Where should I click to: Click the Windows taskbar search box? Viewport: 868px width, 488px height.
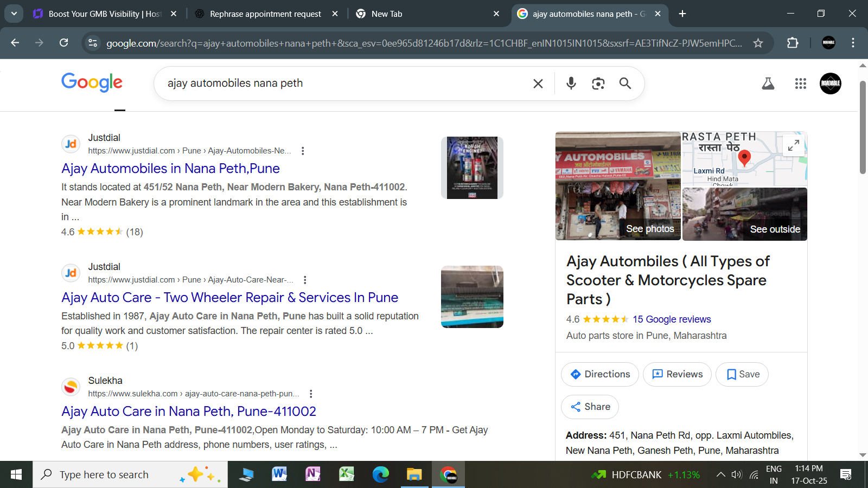(130, 474)
